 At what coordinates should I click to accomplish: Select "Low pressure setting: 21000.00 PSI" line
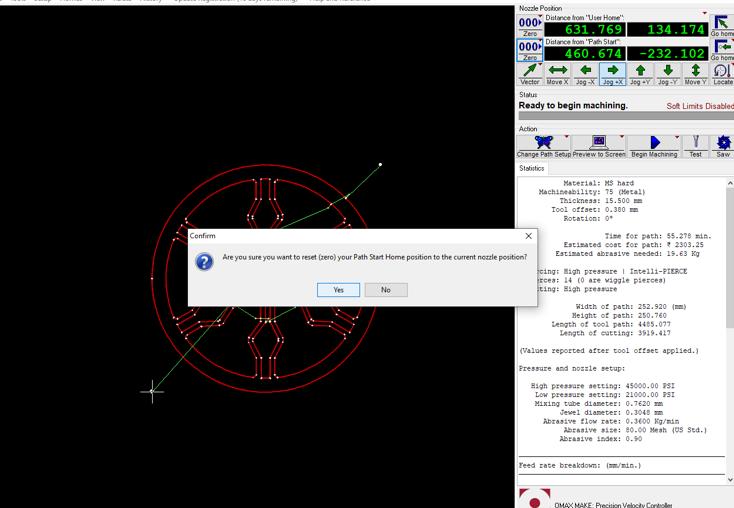pos(605,395)
